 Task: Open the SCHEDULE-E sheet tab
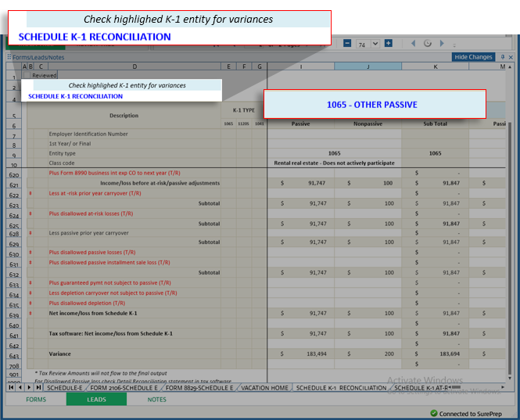(64, 388)
